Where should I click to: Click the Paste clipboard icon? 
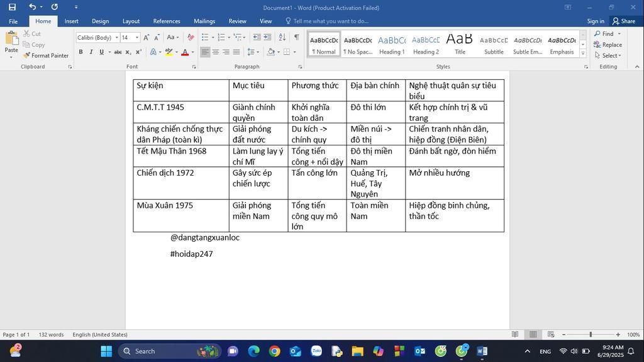click(x=11, y=38)
